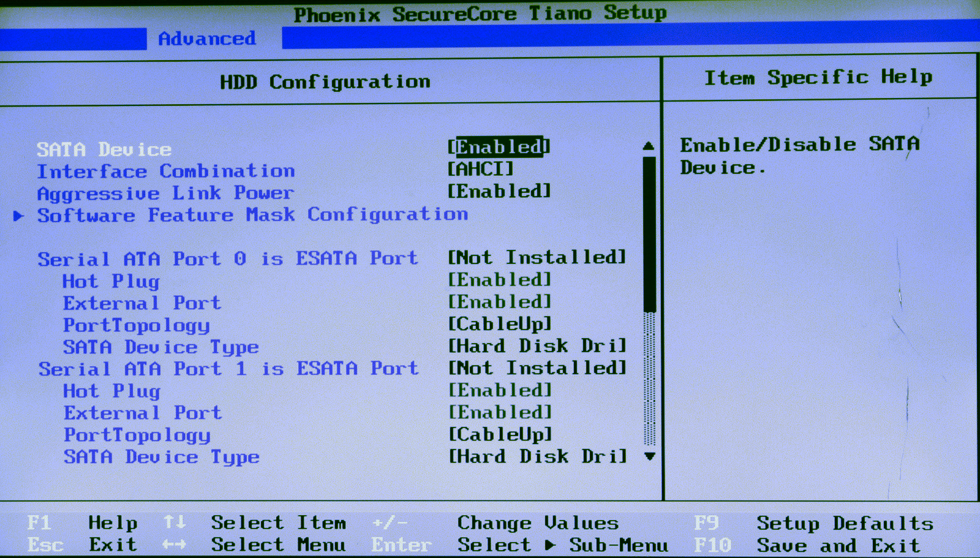Open the PortTopology [CableUp] value for Port 0
This screenshot has height=558, width=980.
coord(500,324)
